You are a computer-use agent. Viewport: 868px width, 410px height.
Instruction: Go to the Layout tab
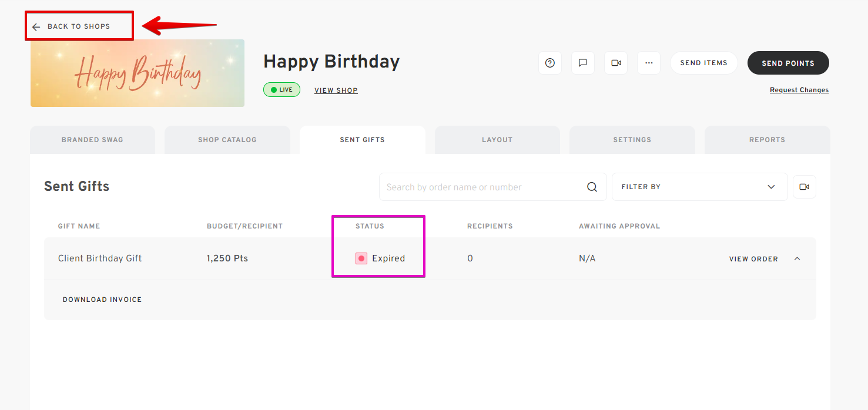[497, 140]
